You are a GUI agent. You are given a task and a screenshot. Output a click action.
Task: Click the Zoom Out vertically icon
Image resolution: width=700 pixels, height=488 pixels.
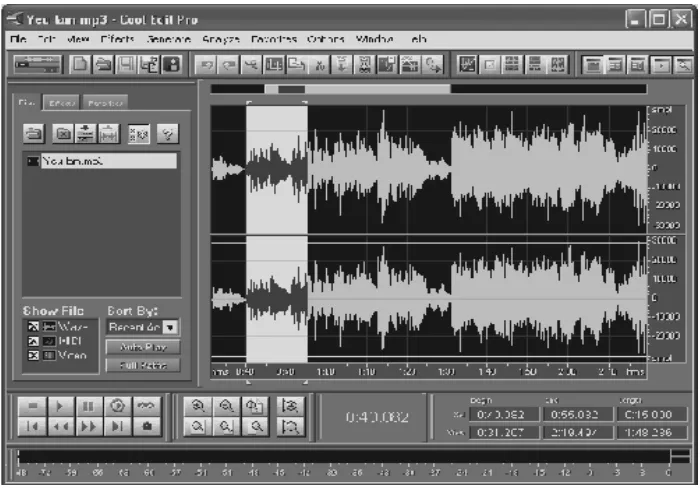(290, 427)
